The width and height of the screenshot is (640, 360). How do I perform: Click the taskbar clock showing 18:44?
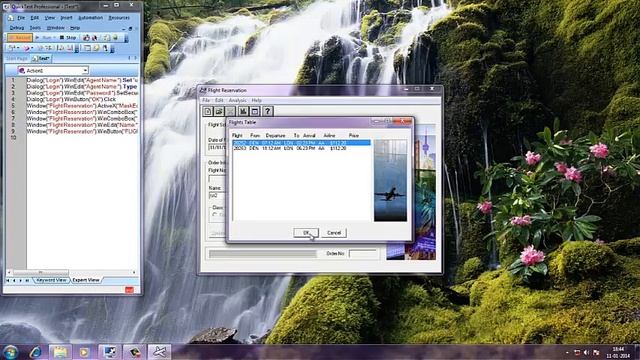pyautogui.click(x=618, y=352)
